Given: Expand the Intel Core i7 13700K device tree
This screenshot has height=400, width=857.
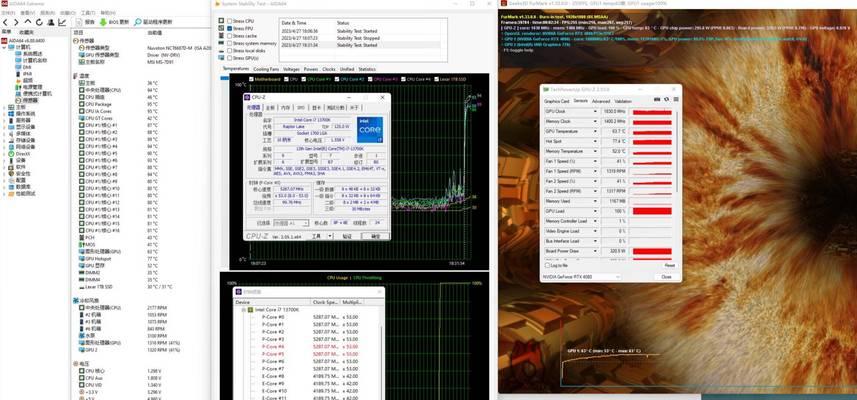Looking at the screenshot, I should coord(244,310).
